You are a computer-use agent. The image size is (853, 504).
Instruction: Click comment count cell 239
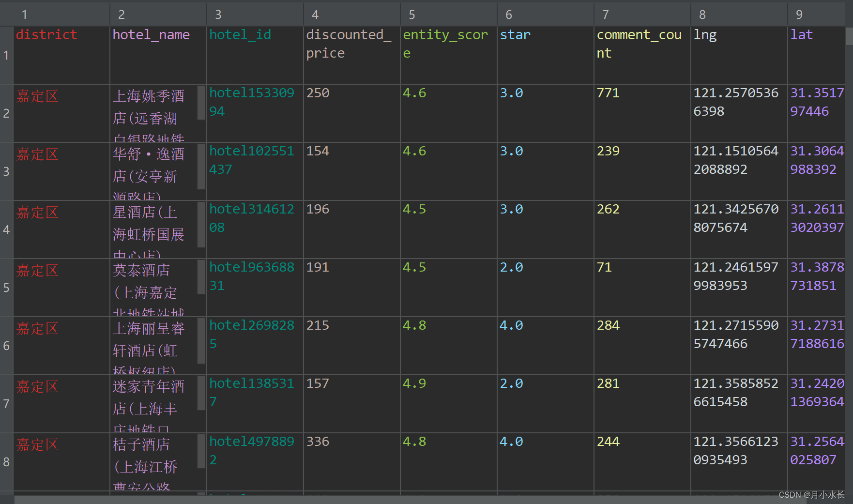[x=642, y=171]
